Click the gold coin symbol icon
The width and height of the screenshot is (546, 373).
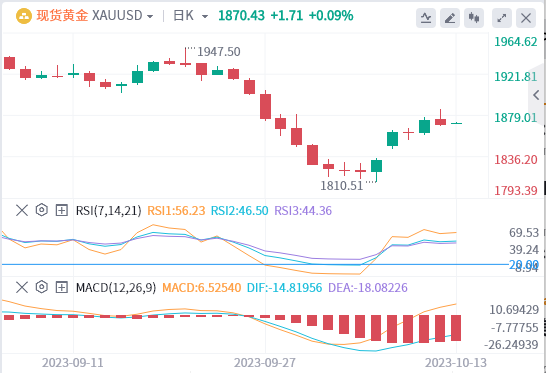[24, 16]
